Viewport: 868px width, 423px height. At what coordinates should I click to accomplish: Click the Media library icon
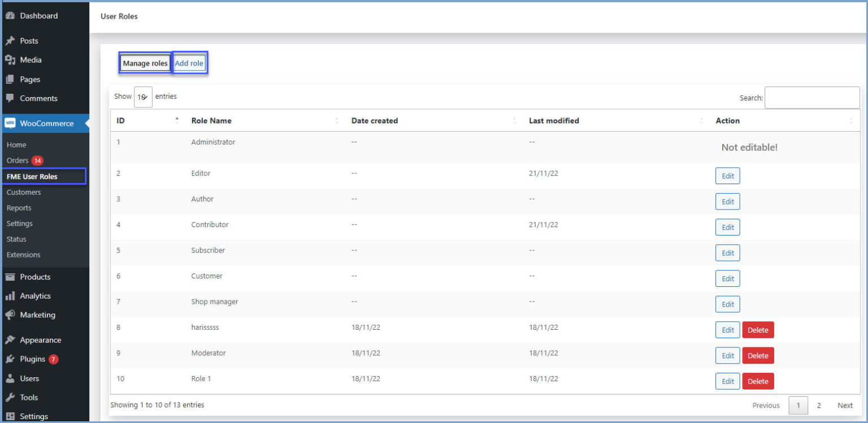tap(11, 60)
